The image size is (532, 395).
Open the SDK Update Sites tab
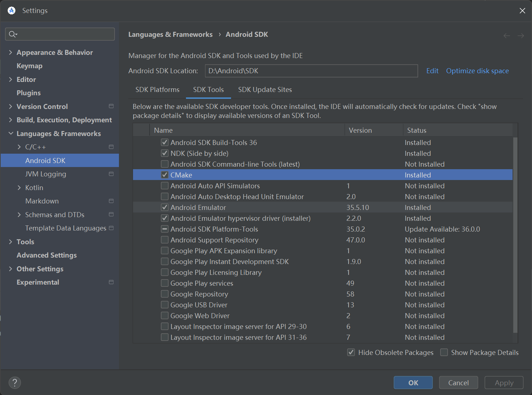coord(265,90)
